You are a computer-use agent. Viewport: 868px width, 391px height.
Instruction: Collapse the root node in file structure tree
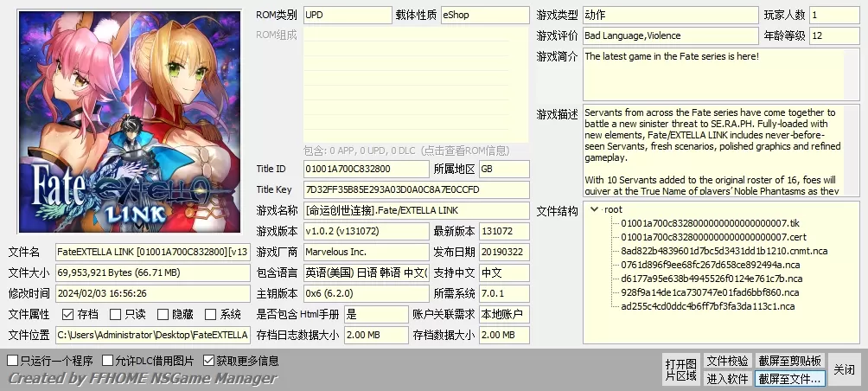594,209
